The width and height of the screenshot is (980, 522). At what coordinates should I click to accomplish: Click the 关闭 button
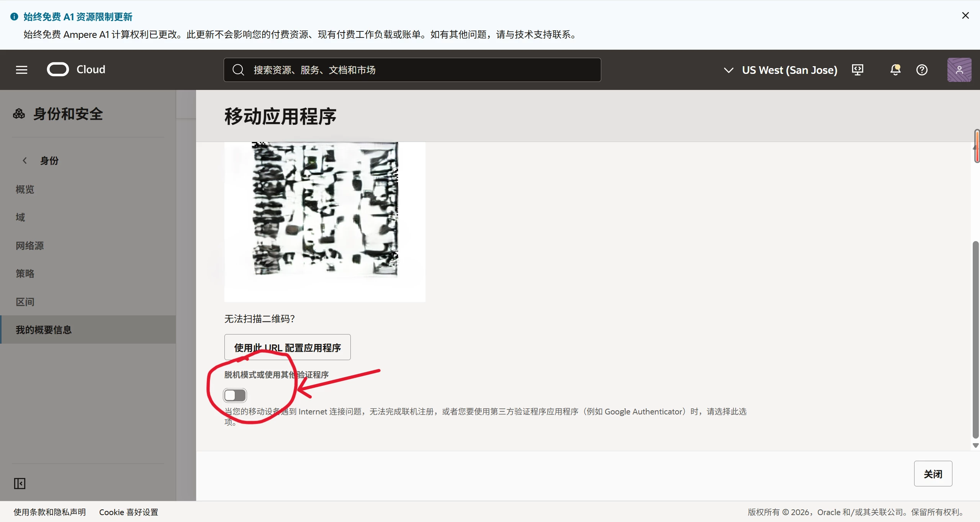point(933,474)
